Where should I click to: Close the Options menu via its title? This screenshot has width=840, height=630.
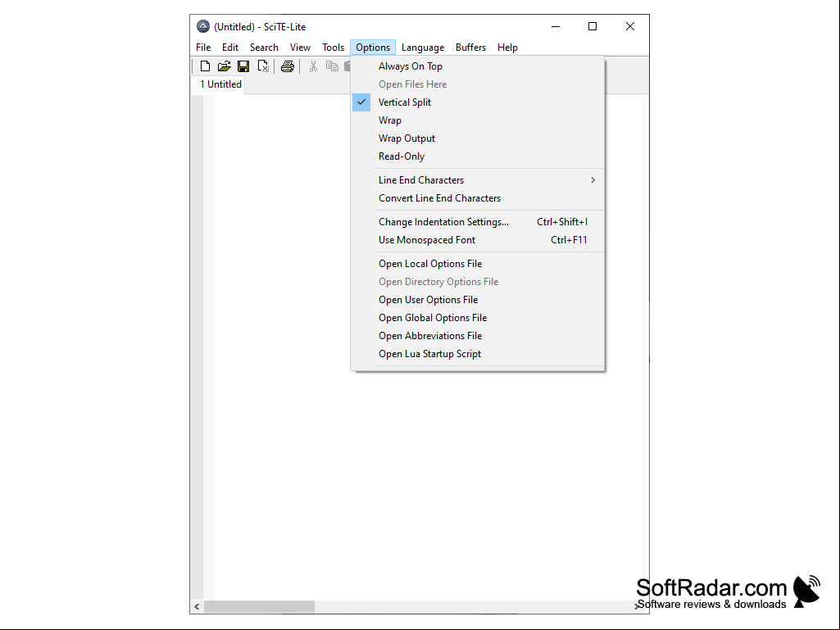(x=373, y=48)
